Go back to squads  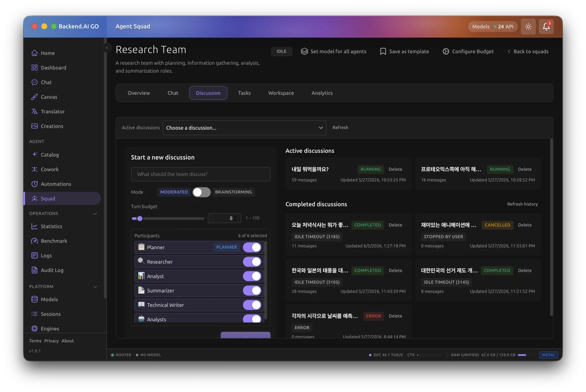[x=528, y=52]
